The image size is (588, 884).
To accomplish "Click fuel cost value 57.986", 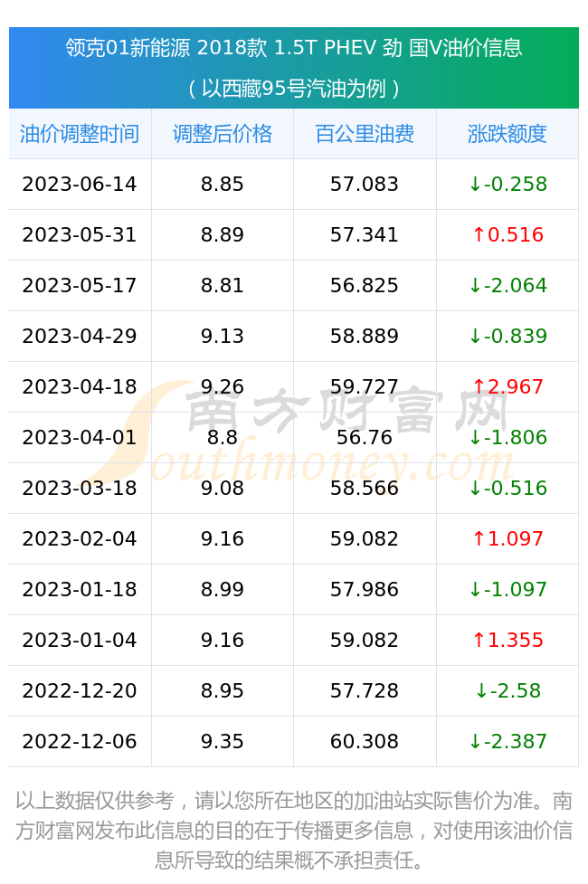I will click(365, 590).
